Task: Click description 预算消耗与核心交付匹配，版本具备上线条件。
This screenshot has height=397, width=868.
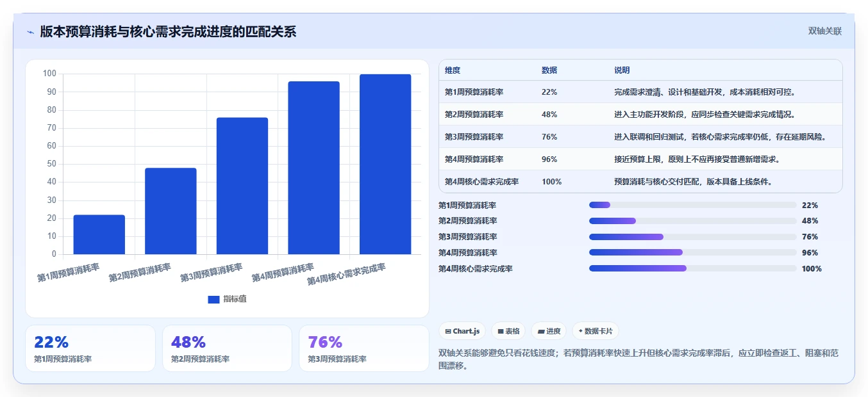Action: click(x=693, y=182)
